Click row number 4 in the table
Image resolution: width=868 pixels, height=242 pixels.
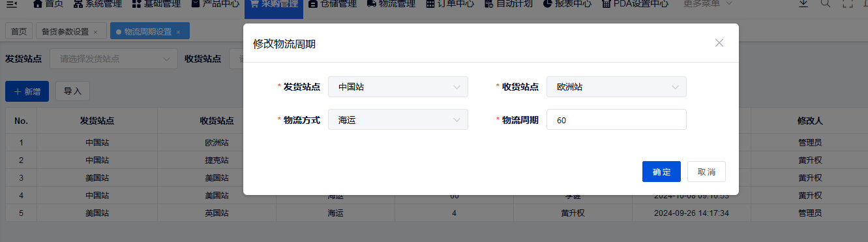(22, 195)
